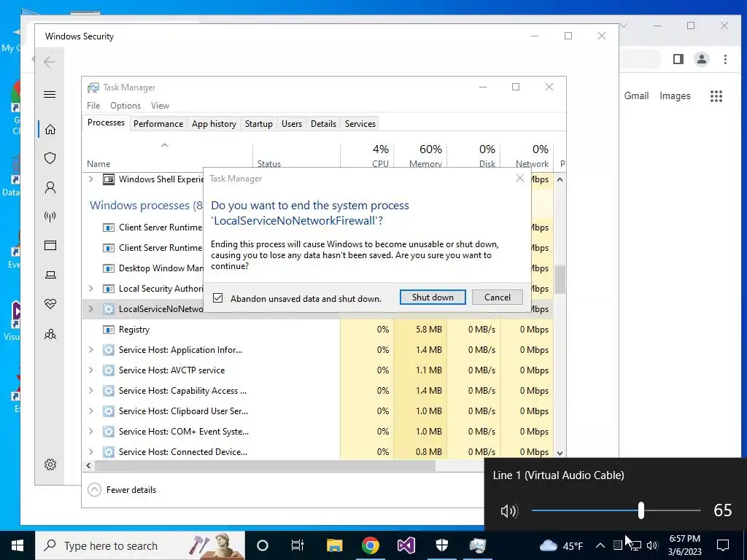This screenshot has height=560, width=747.
Task: Open Task View on taskbar
Action: 298,545
